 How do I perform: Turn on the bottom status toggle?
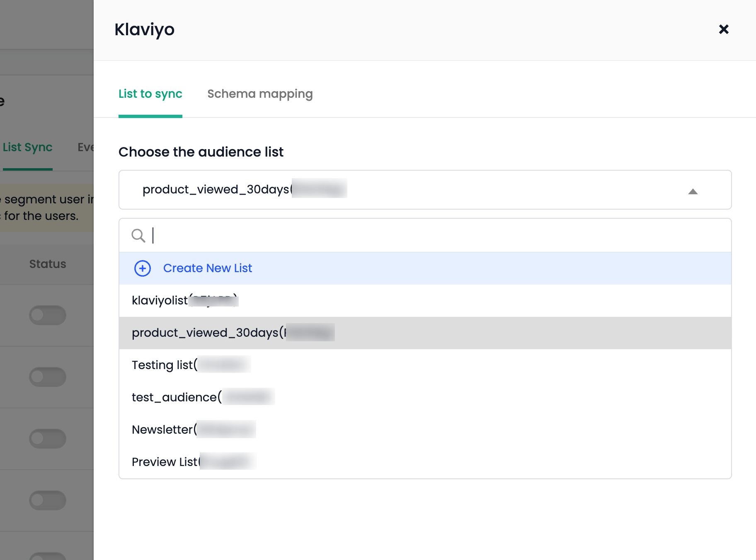pyautogui.click(x=48, y=557)
